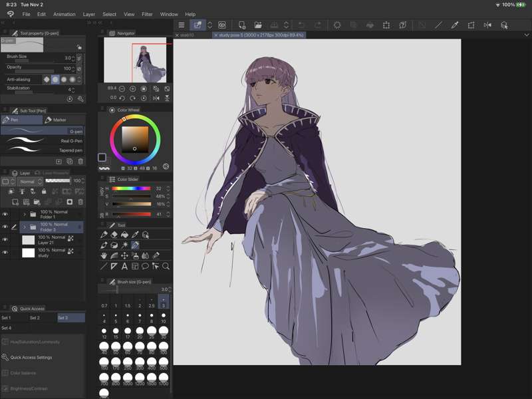The image size is (532, 399).
Task: Open a file with the folder toolbar icon
Action: coord(257,25)
